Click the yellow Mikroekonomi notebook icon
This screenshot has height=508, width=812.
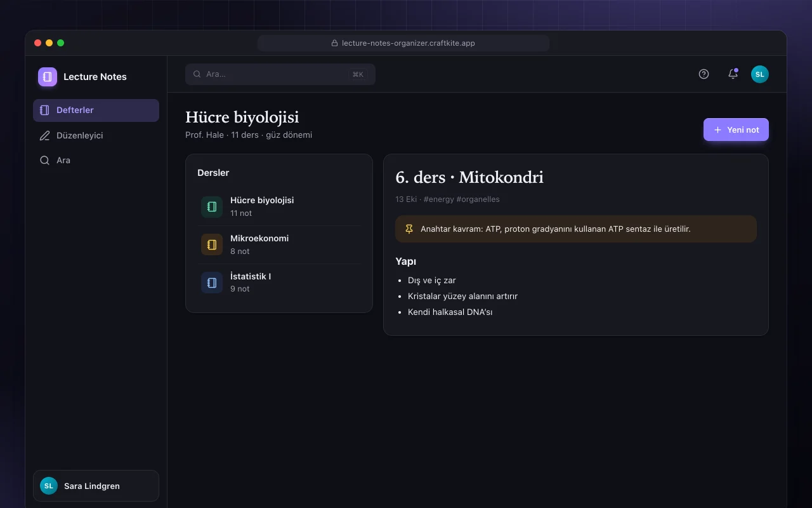point(212,244)
